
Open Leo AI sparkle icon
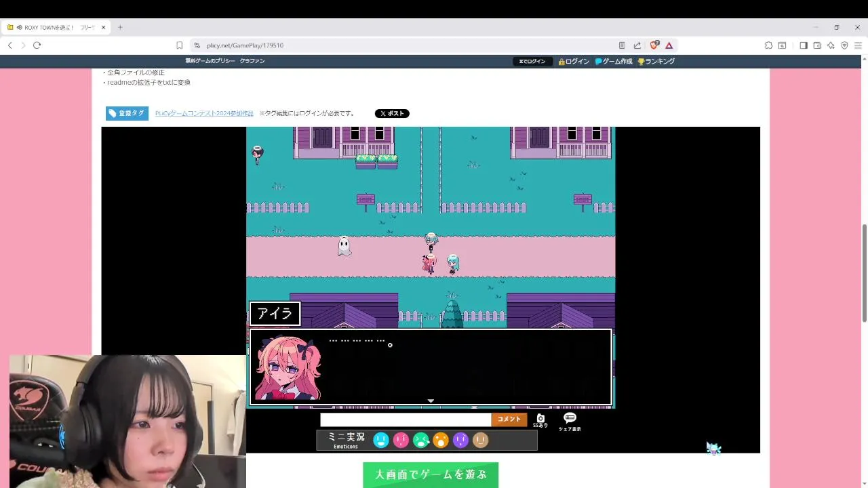[831, 45]
